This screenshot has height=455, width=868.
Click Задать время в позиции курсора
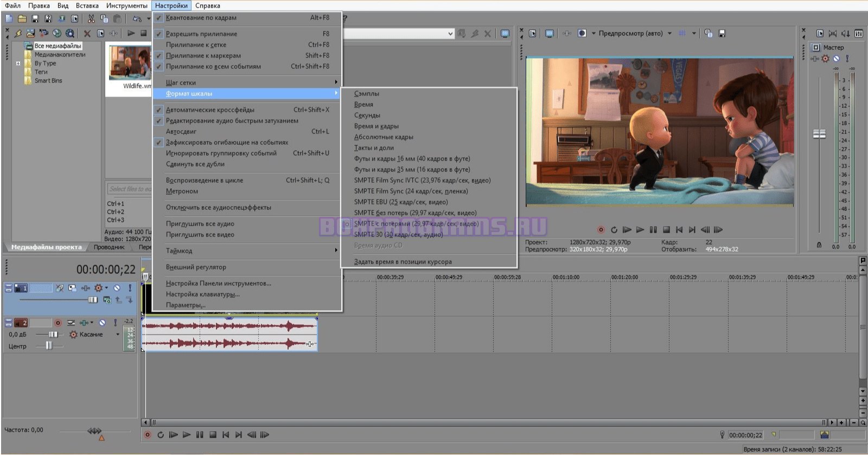click(x=429, y=261)
